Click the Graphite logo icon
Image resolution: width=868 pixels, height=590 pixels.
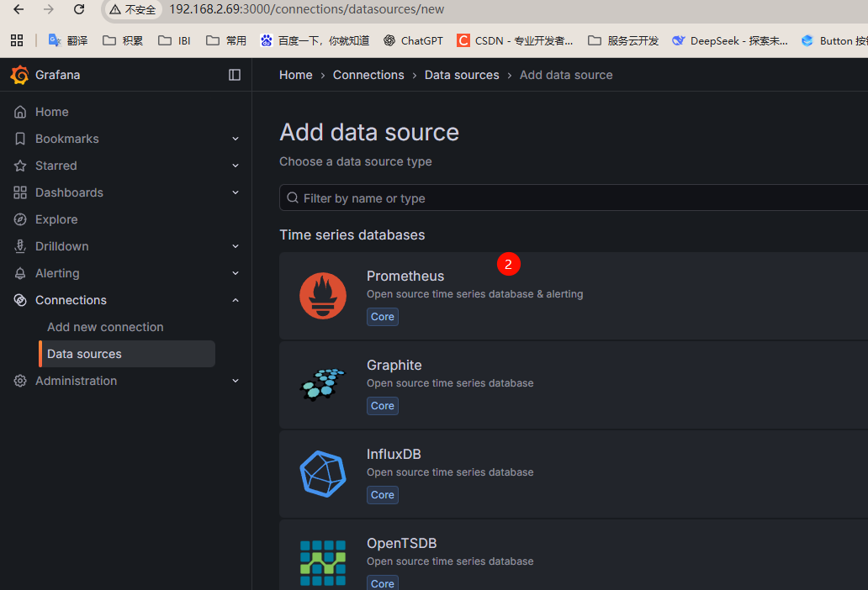coord(323,384)
